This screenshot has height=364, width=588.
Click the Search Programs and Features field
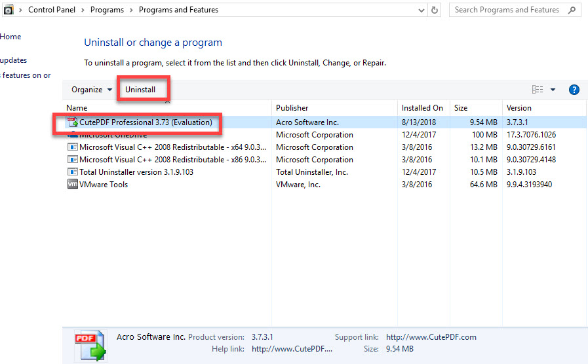point(515,10)
